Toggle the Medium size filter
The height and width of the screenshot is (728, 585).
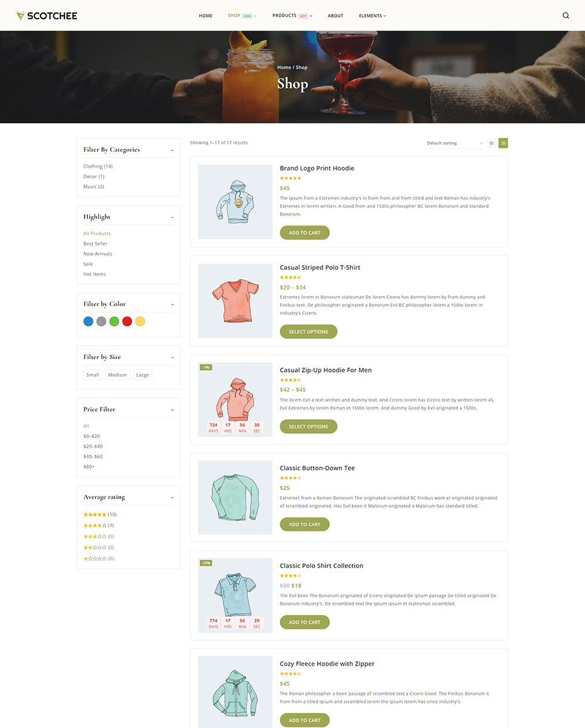pos(118,375)
